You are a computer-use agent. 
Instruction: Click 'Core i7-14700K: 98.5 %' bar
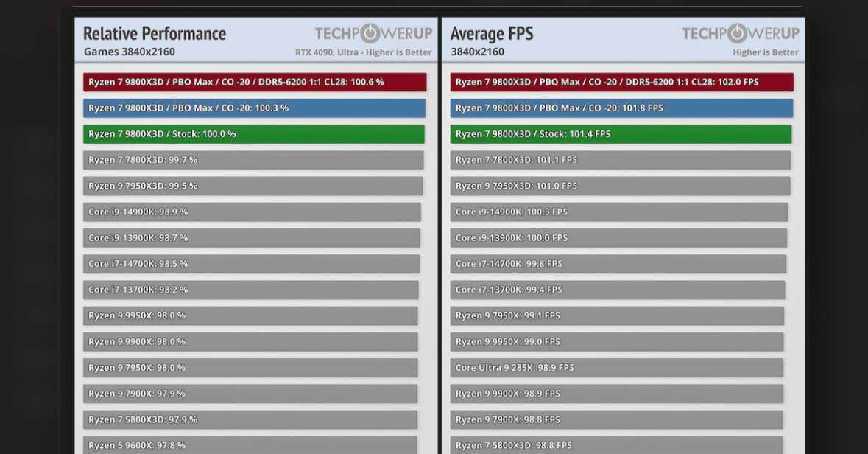tap(251, 264)
